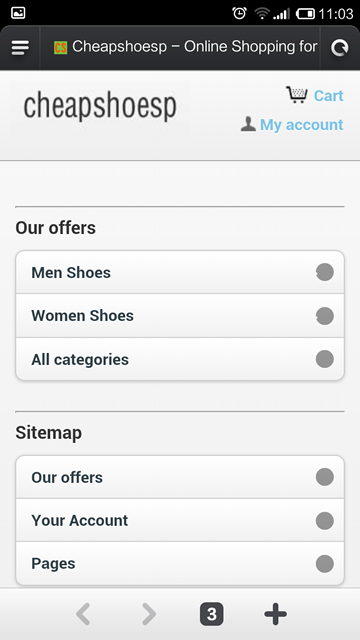Go back with the left arrow

click(x=83, y=614)
